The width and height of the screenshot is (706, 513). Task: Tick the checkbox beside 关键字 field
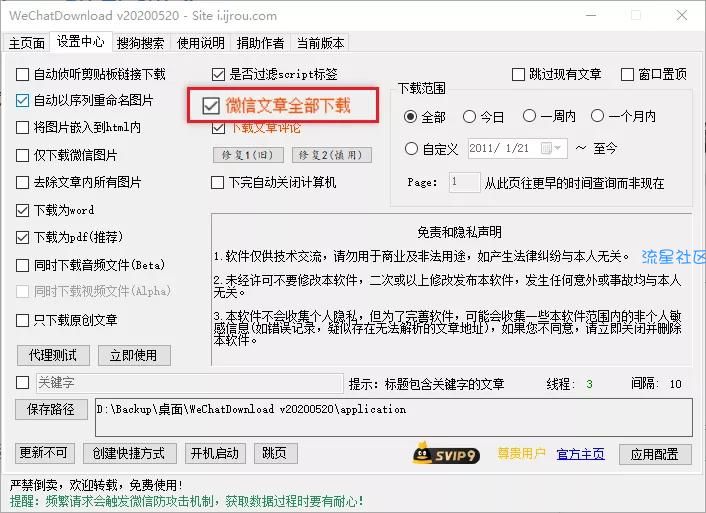click(22, 382)
